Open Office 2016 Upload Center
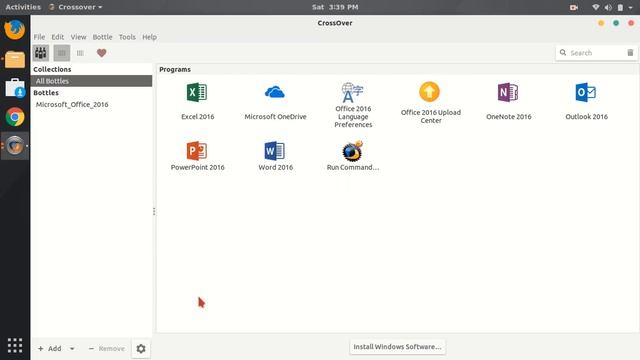640x360 pixels. pos(429,92)
